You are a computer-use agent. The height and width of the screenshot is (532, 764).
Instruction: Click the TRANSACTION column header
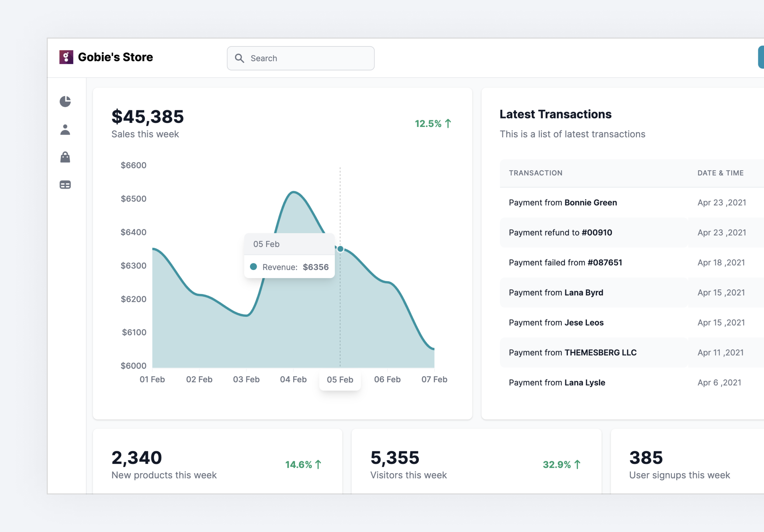coord(535,173)
